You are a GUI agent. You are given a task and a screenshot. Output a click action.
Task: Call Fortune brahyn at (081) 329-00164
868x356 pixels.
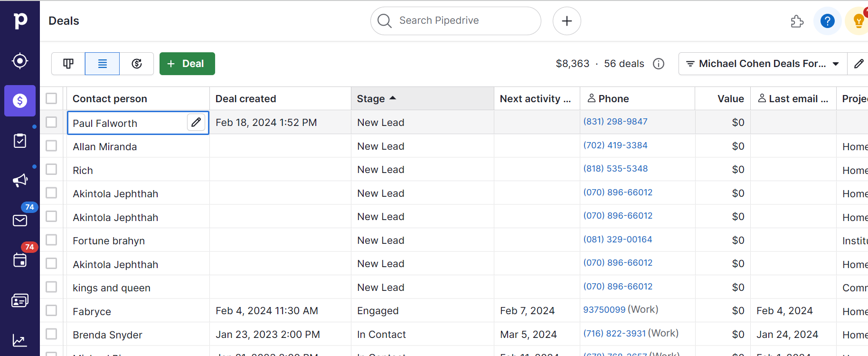click(618, 240)
